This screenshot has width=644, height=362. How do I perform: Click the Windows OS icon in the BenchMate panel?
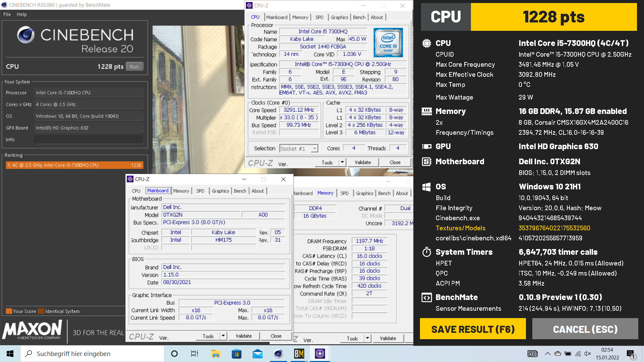tap(427, 187)
